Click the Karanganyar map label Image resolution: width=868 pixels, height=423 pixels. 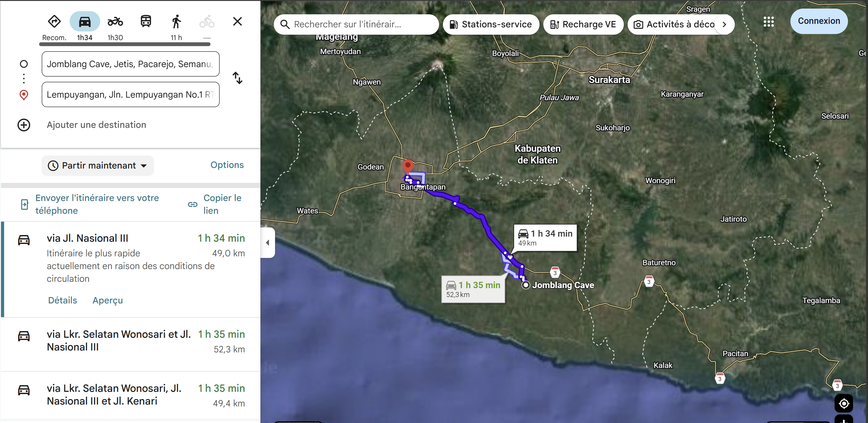click(x=682, y=94)
